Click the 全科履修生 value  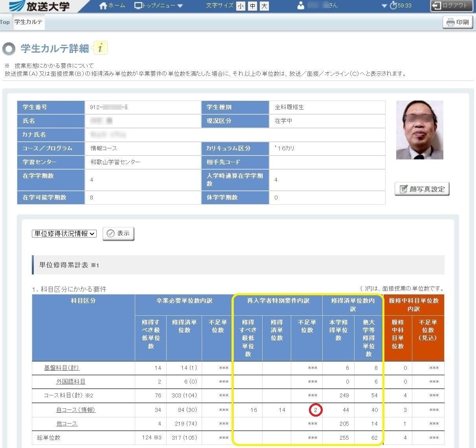coord(289,107)
